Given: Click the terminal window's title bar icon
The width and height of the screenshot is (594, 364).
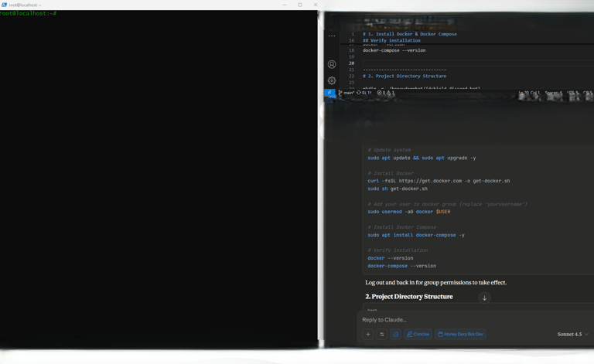Looking at the screenshot, I should (4, 5).
